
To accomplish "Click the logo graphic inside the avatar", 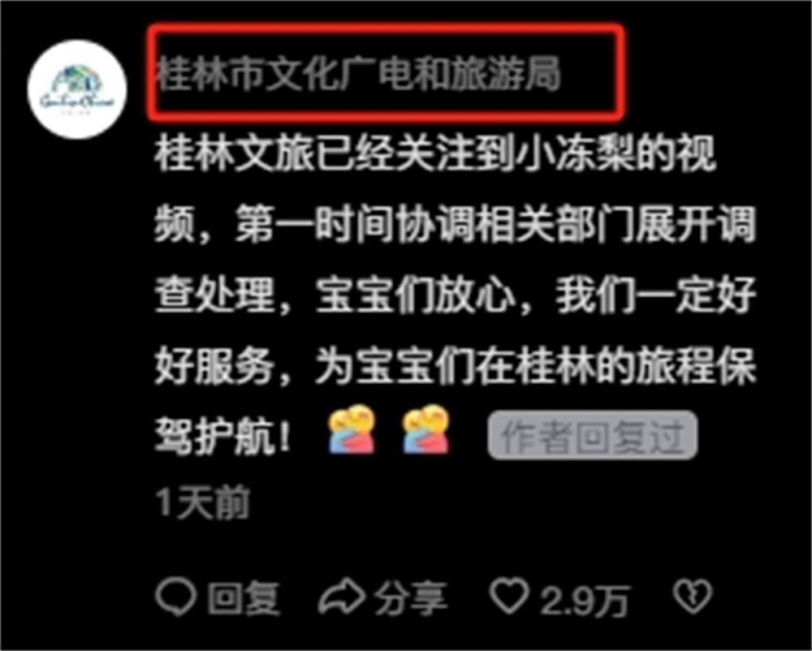I will [x=77, y=89].
